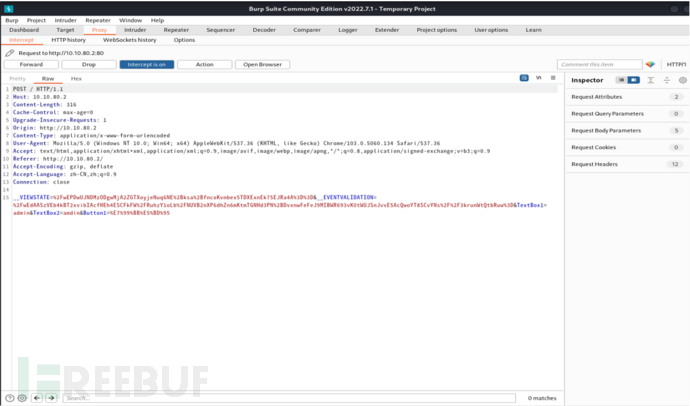Image resolution: width=690 pixels, height=406 pixels.
Task: Switch to the Logger tab
Action: [348, 30]
